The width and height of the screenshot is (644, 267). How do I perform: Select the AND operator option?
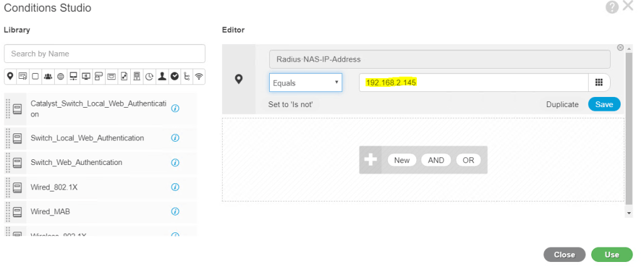(x=436, y=160)
